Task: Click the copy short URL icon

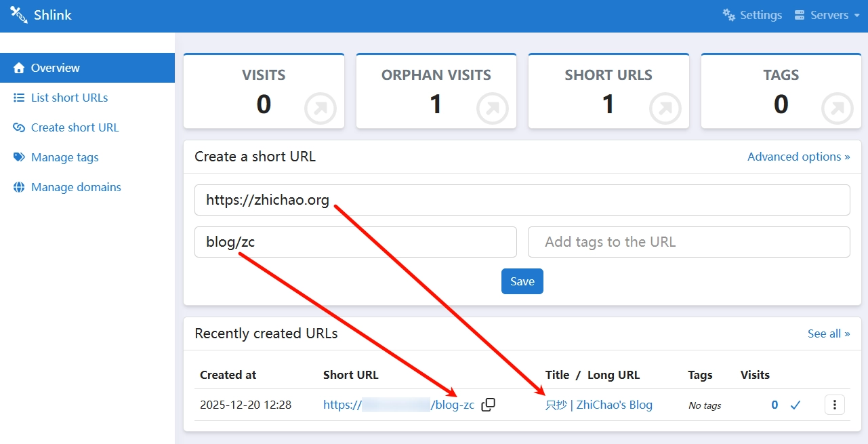Action: pos(488,405)
